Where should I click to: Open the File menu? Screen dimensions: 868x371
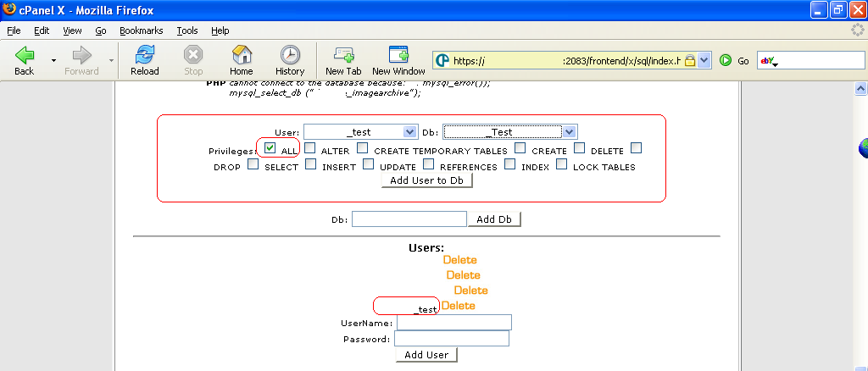point(14,30)
